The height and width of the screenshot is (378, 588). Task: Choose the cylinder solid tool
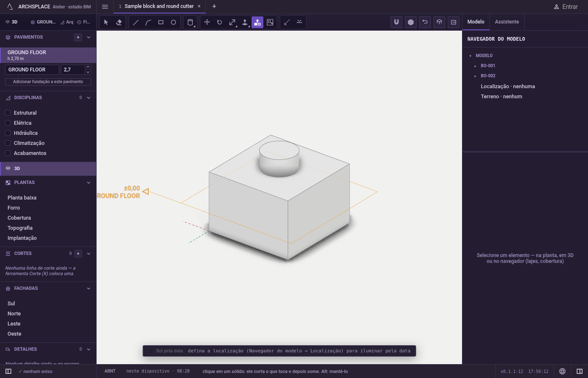click(x=190, y=22)
